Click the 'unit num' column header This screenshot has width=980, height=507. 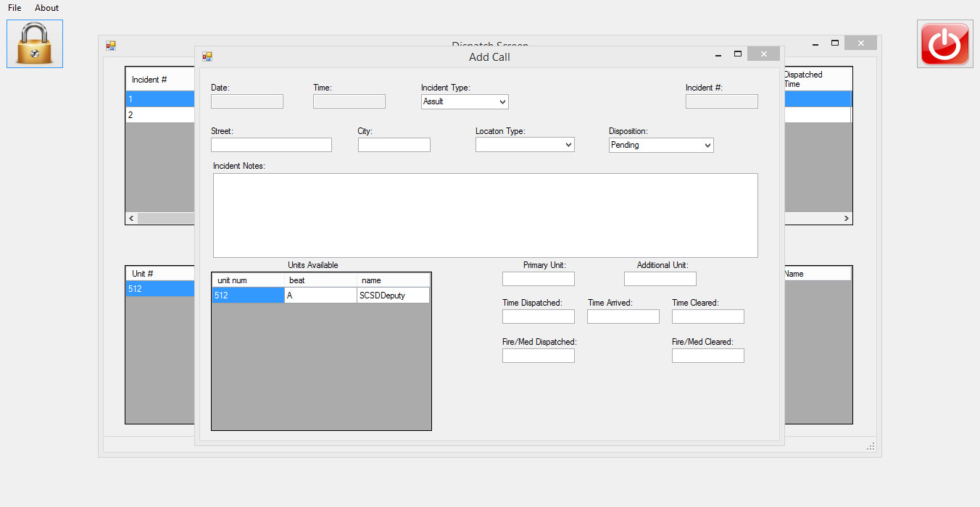pos(248,280)
